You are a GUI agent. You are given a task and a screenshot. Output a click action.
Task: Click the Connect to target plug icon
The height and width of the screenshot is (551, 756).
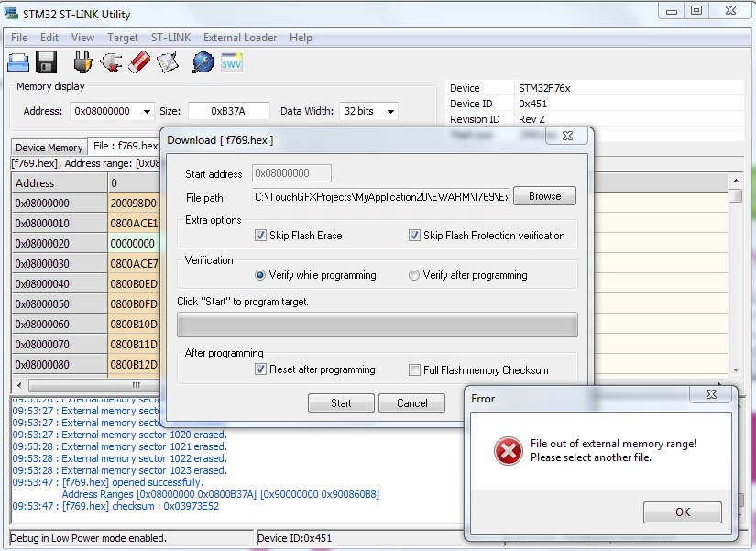pyautogui.click(x=82, y=62)
